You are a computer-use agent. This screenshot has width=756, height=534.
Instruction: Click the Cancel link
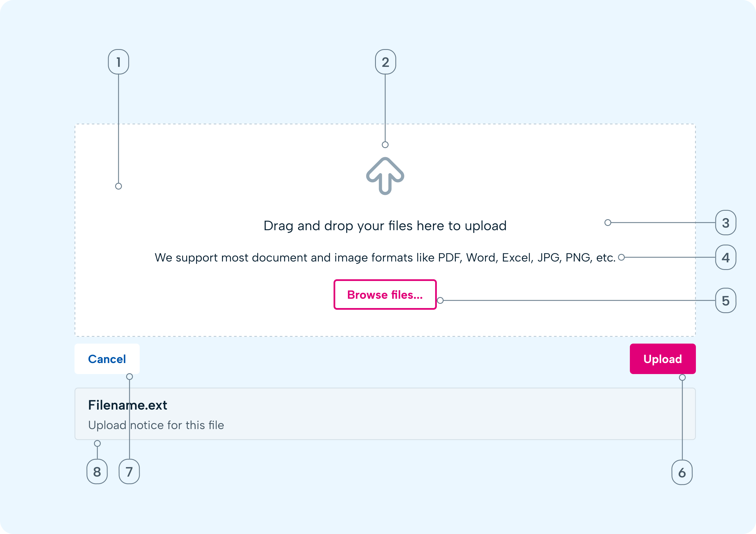[106, 359]
